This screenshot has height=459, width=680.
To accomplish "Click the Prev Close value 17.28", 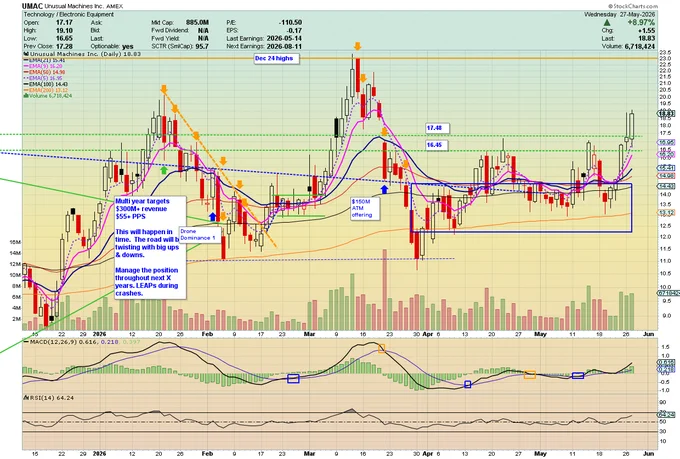I will click(x=64, y=46).
